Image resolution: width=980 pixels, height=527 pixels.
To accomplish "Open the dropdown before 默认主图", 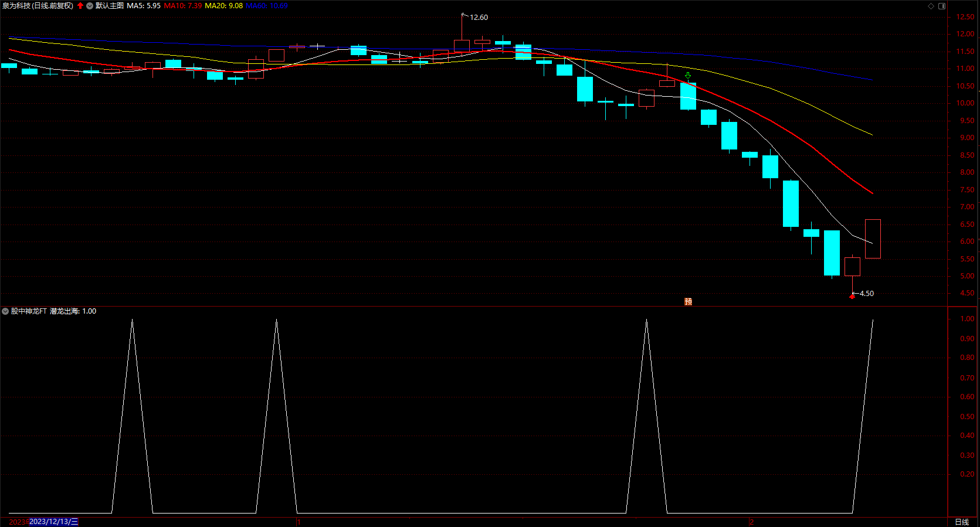I will coord(90,6).
